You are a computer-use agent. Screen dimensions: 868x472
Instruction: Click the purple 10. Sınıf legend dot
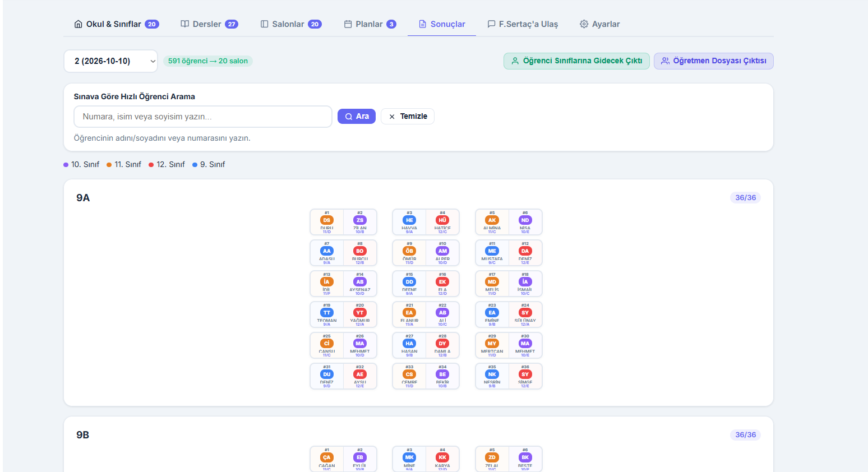(66, 165)
